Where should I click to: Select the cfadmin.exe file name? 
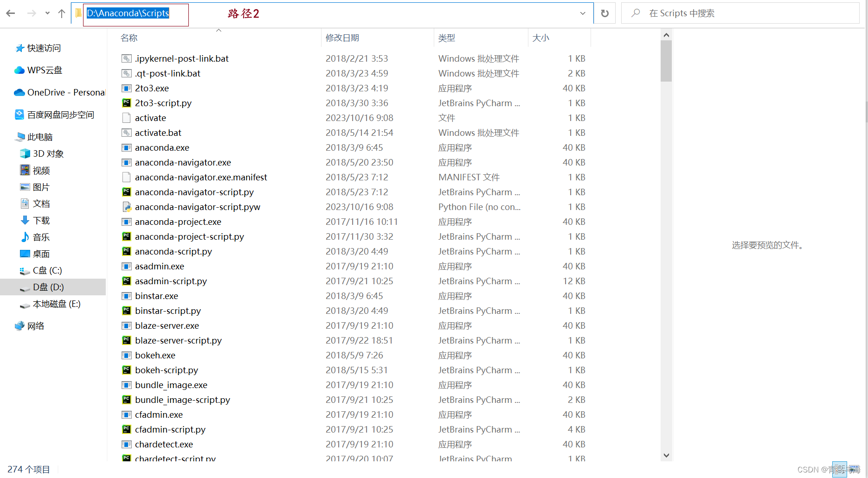click(x=159, y=414)
